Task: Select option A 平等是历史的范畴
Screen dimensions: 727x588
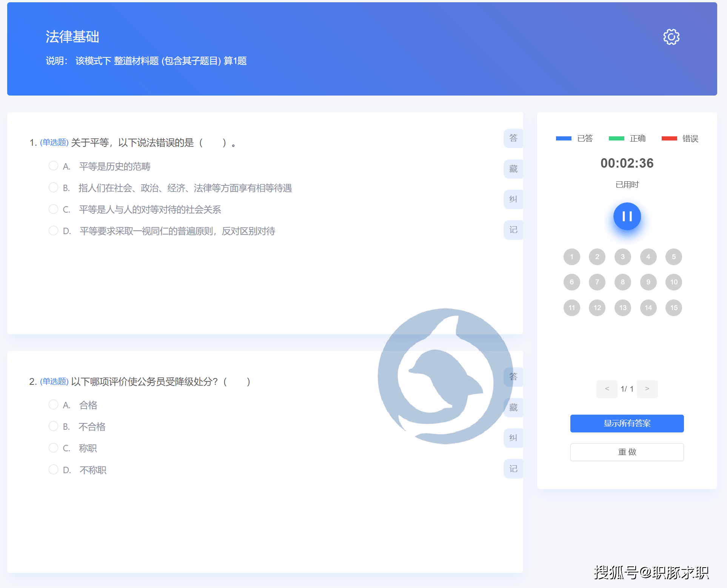Action: tap(54, 166)
